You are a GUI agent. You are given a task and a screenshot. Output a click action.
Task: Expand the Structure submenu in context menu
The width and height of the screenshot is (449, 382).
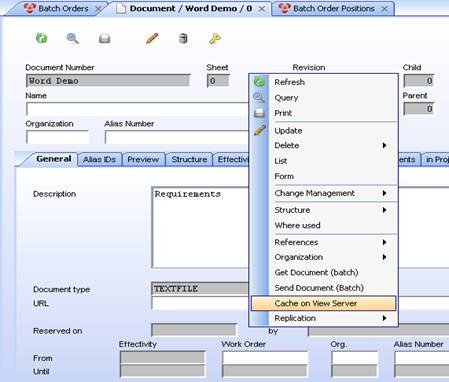324,210
